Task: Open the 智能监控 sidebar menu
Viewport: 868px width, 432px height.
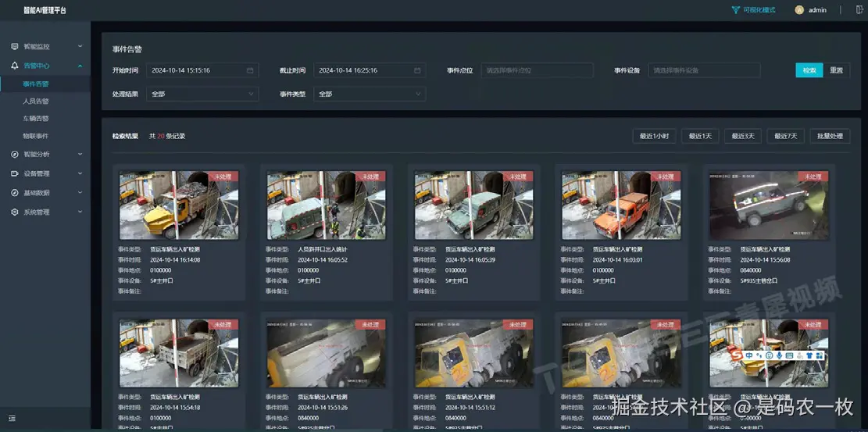Action: (x=45, y=47)
